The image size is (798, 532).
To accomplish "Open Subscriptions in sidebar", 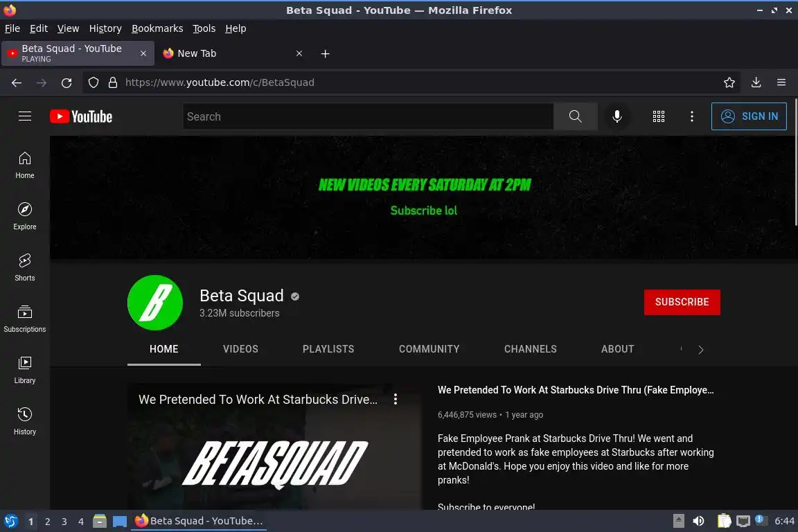I will click(24, 319).
